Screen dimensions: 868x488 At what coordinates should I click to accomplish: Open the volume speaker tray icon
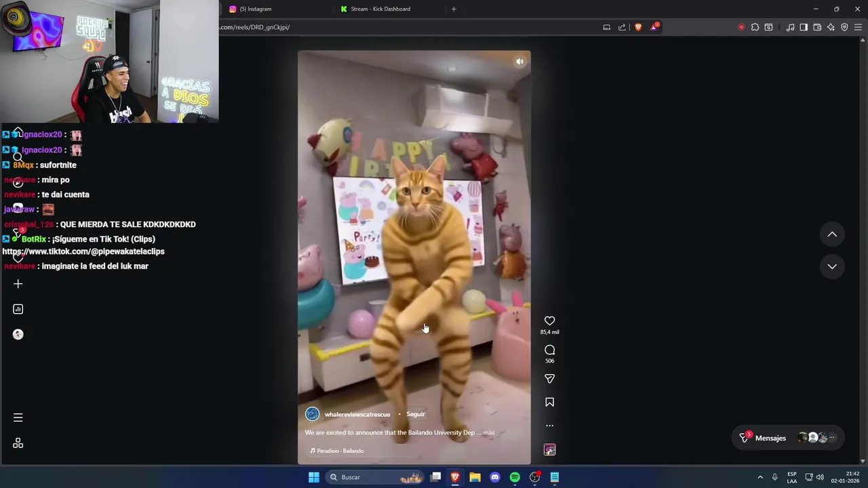click(820, 477)
